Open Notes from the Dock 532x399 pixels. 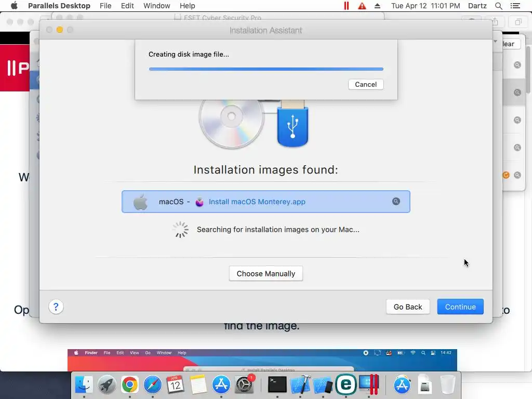[198, 384]
